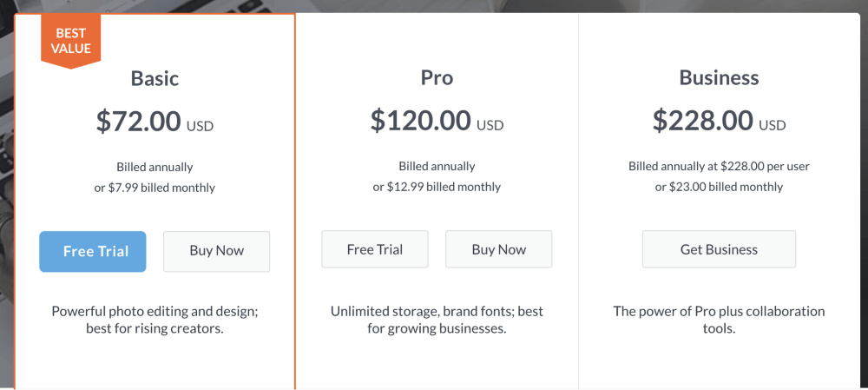Click Buy Now under the Basic plan
Viewport: 868px width, 390px height.
216,252
